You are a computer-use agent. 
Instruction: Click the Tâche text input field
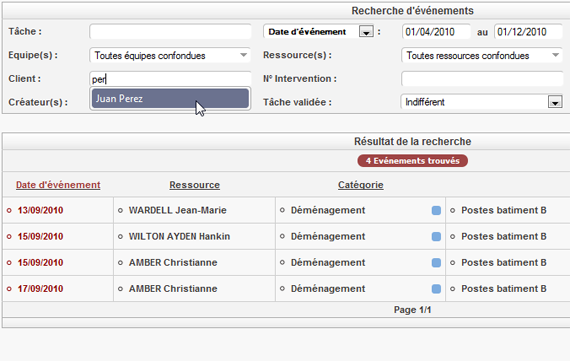tap(170, 32)
